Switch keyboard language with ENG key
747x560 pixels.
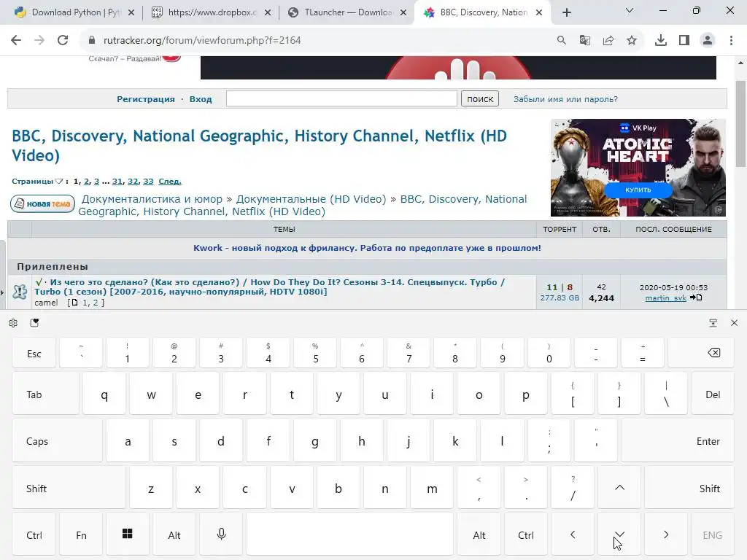click(713, 534)
